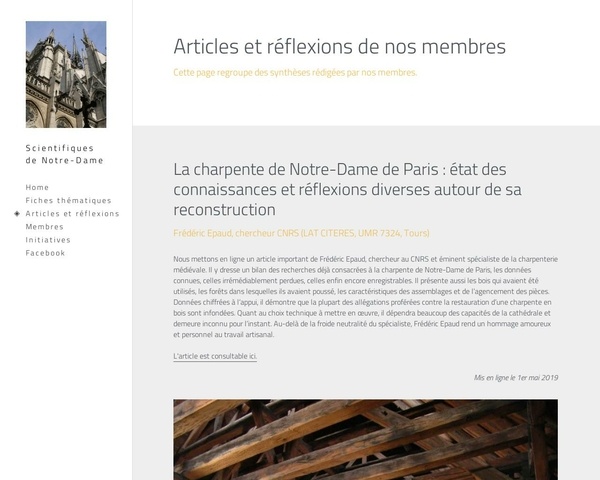Image resolution: width=600 pixels, height=480 pixels.
Task: Click the subtitle 'Cette page regroupe des synthèses'
Action: 295,72
